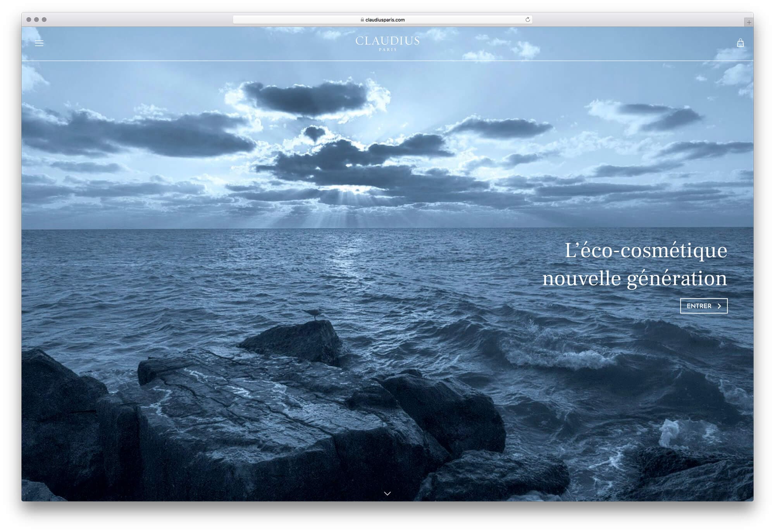Close the browser window

click(29, 19)
